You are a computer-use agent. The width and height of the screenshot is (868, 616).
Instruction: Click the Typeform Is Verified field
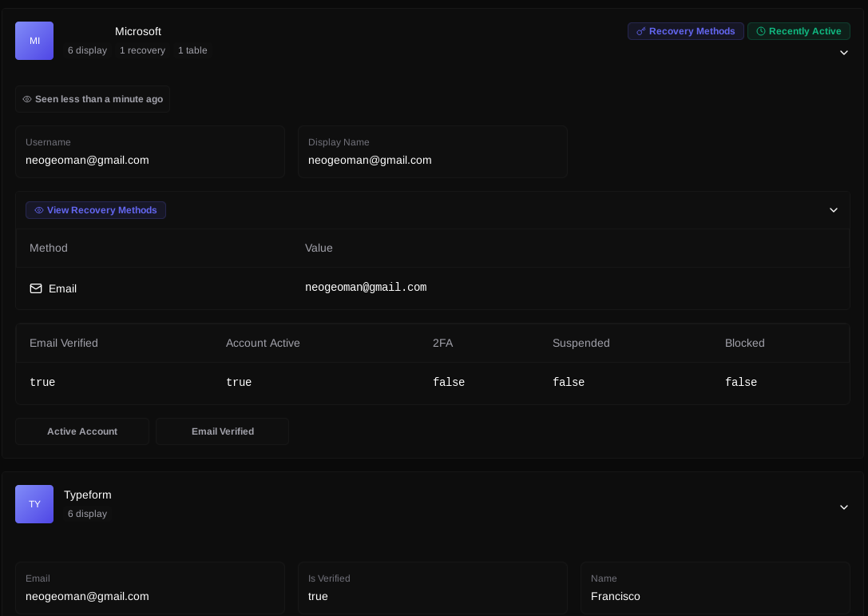[433, 588]
